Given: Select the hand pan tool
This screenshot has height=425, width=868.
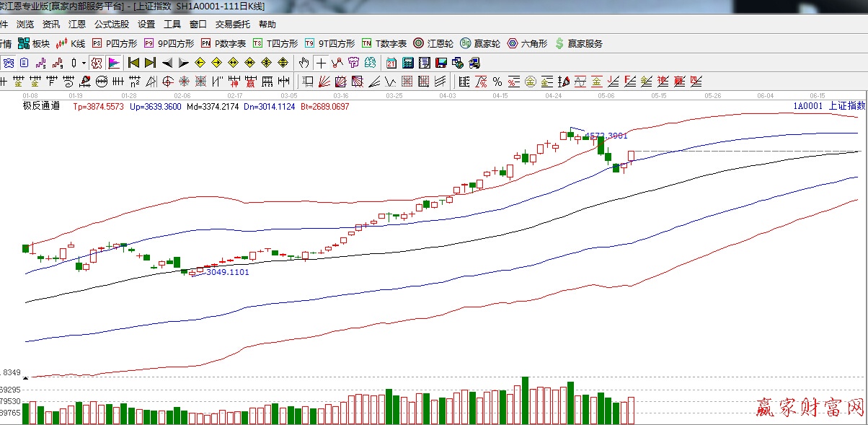Looking at the screenshot, I should (x=304, y=63).
